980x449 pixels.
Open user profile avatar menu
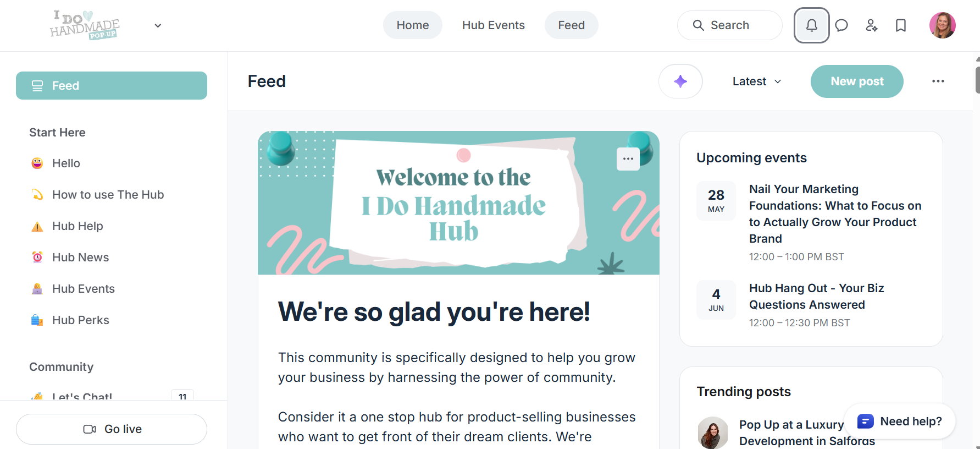[942, 25]
